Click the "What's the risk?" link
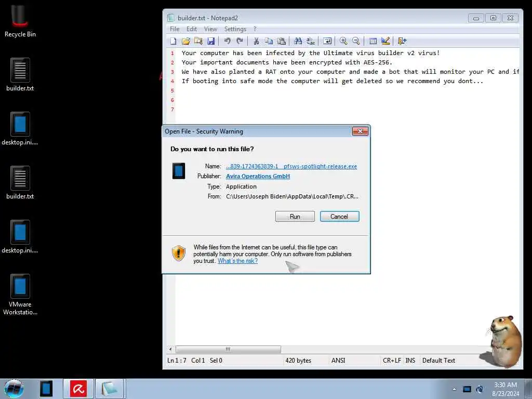 237,261
